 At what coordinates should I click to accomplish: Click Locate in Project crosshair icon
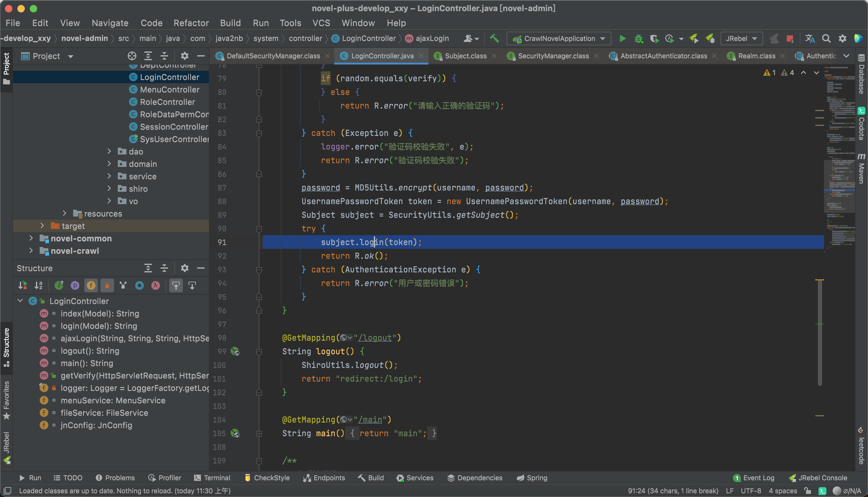coord(132,56)
